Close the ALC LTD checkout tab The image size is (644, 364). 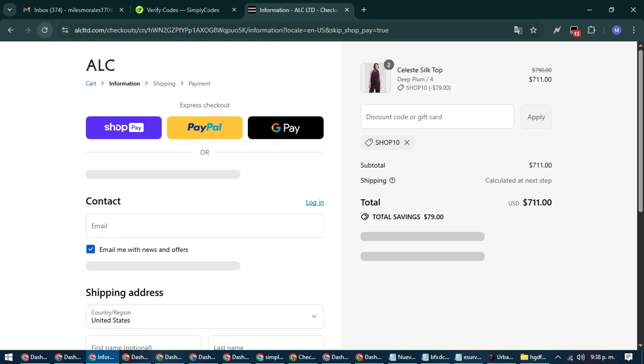coord(346,10)
